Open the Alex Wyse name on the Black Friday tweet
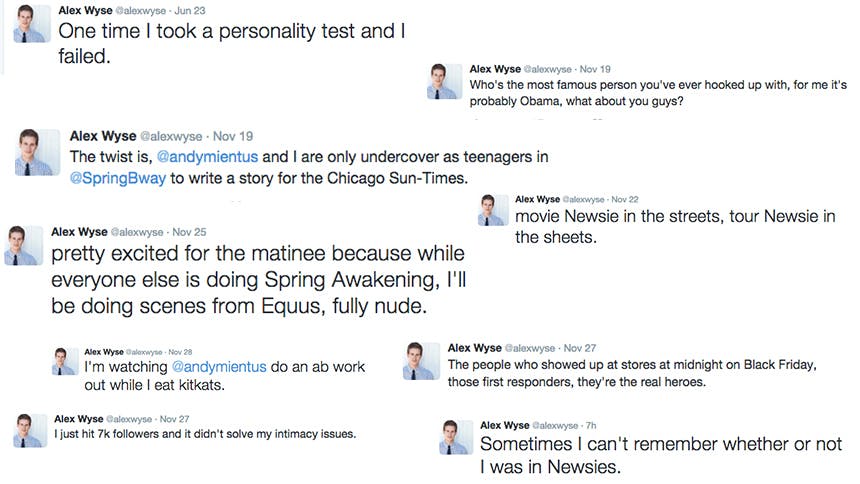860x484 pixels. pyautogui.click(x=474, y=348)
